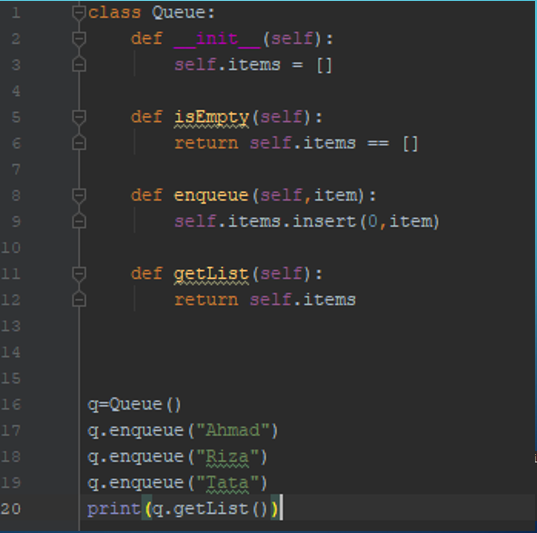The height and width of the screenshot is (533, 537).
Task: Click the getList method definition name
Action: (211, 274)
